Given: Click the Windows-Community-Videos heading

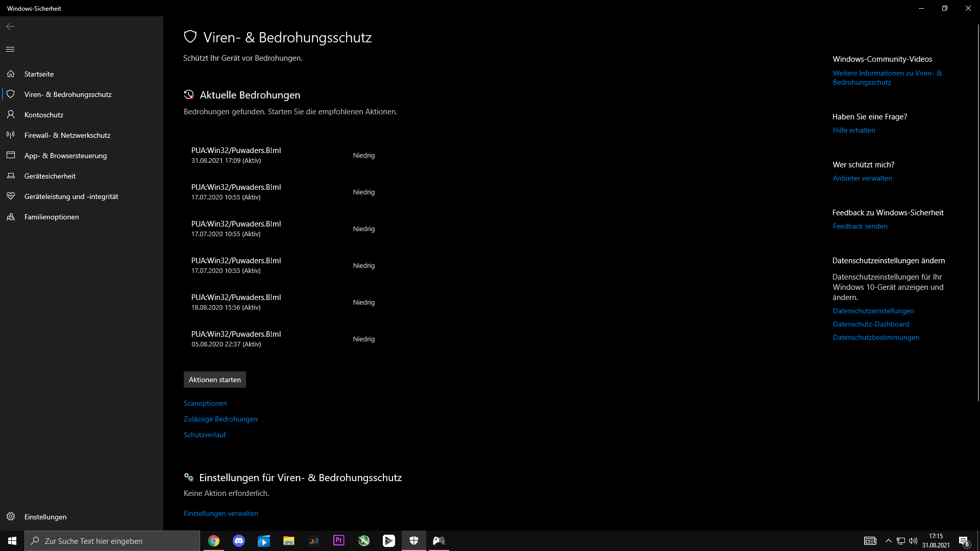Looking at the screenshot, I should (x=883, y=59).
